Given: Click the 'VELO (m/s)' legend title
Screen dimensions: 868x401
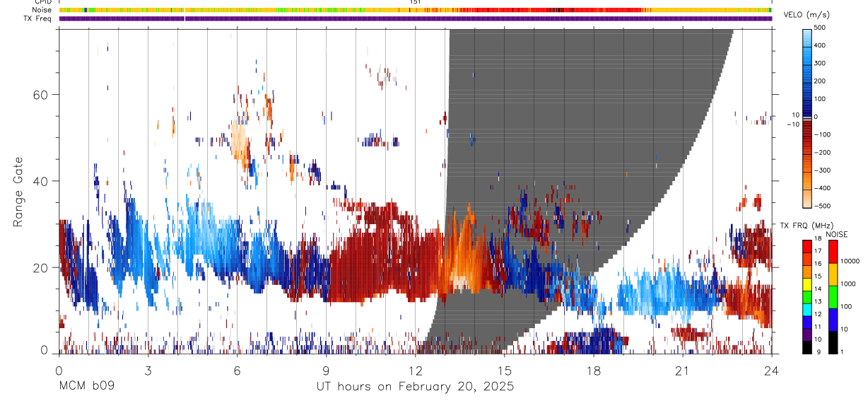Looking at the screenshot, I should [807, 16].
